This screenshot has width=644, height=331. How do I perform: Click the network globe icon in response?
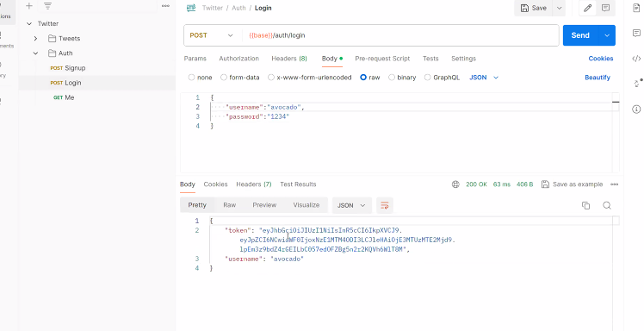(x=455, y=184)
